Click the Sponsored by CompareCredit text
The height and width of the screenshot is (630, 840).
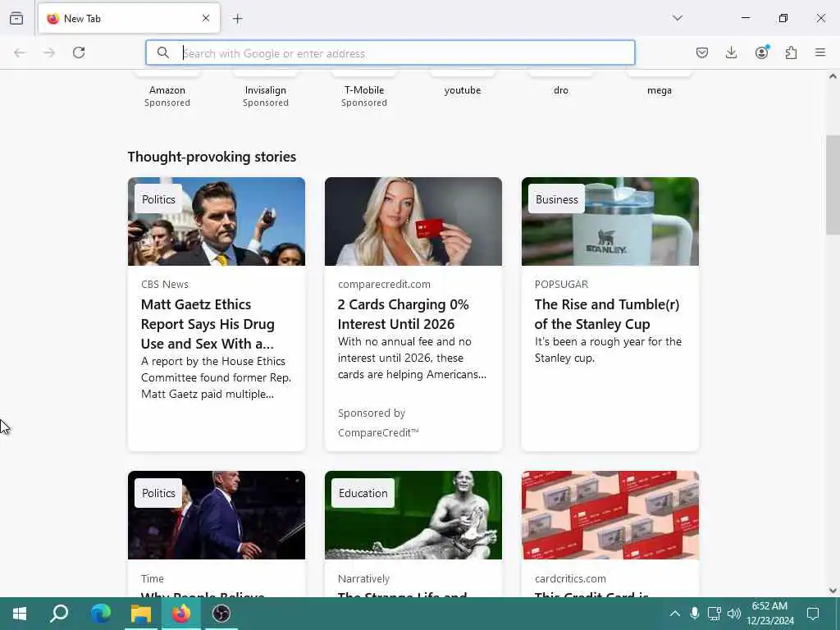point(378,422)
